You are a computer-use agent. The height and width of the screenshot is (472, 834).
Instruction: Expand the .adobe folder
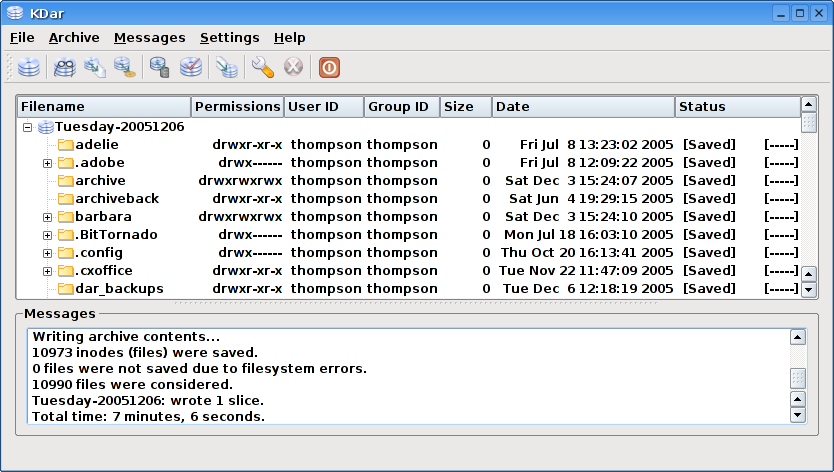47,163
